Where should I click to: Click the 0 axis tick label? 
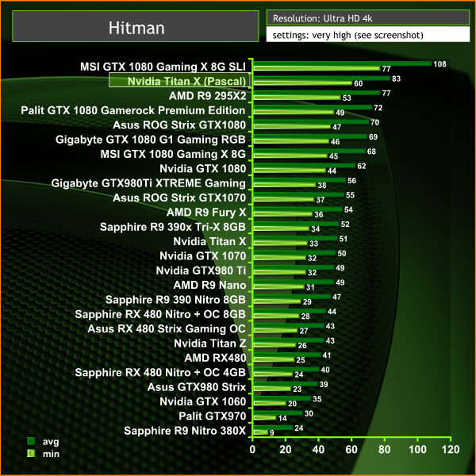tap(252, 449)
